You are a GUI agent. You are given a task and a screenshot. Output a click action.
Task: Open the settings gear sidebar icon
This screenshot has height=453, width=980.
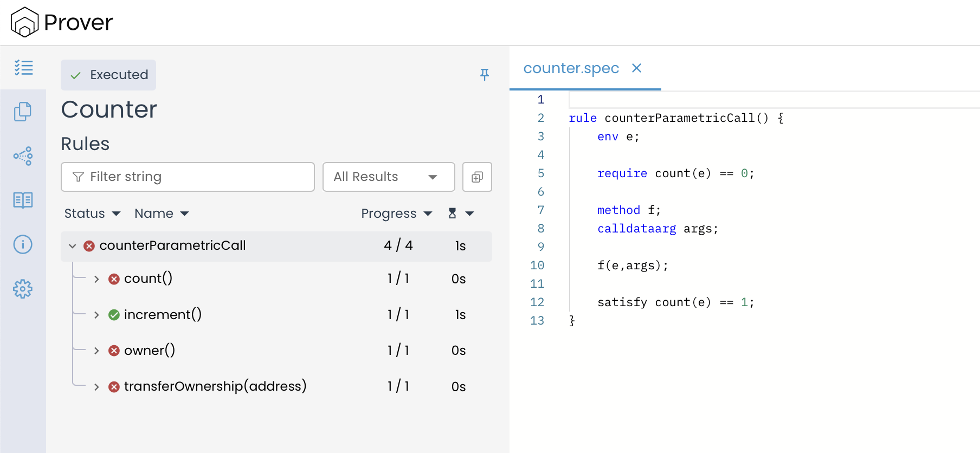coord(23,289)
